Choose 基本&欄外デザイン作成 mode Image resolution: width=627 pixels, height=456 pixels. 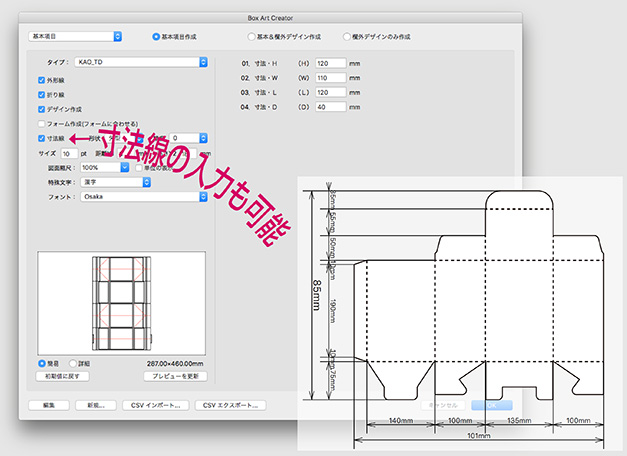[250, 37]
